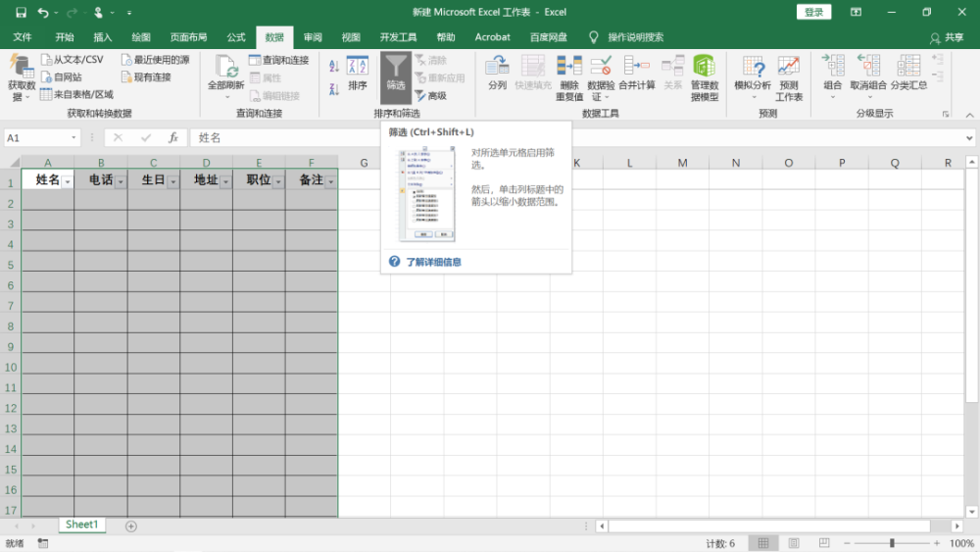Open What-If Analysis (模拟分析) menu
The width and height of the screenshot is (980, 552).
click(753, 78)
